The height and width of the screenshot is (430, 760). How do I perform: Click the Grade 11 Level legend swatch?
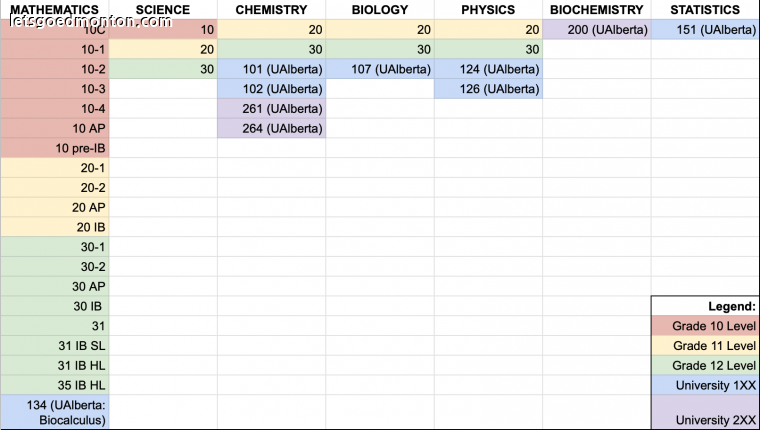coord(705,346)
